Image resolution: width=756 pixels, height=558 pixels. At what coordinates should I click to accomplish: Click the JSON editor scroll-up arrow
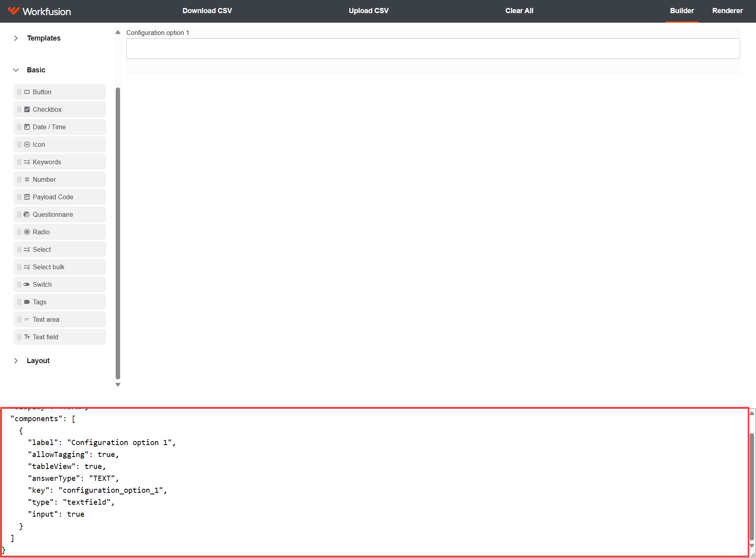click(752, 413)
